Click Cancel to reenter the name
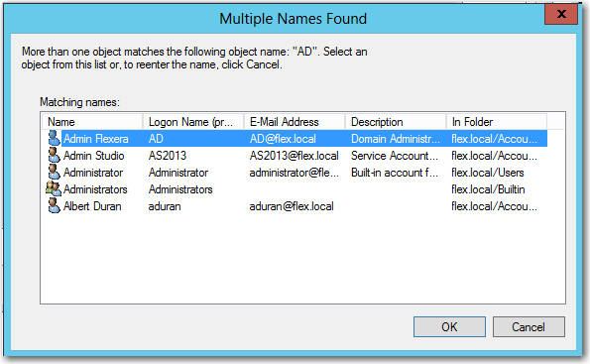 [529, 326]
